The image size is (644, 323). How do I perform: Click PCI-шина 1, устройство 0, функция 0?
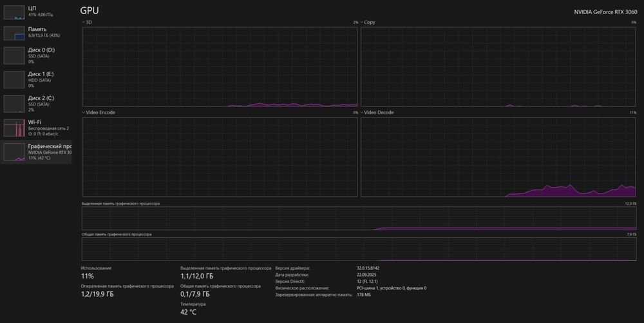coord(392,288)
